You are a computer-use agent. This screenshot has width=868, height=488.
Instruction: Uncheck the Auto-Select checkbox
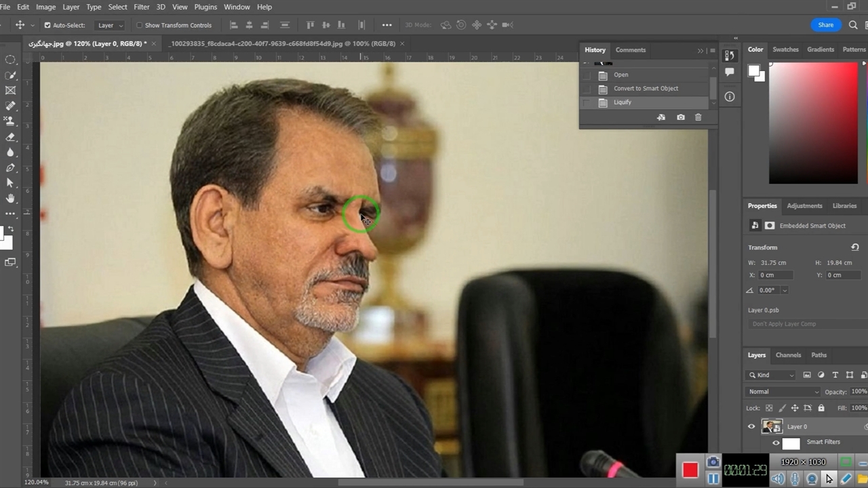click(x=47, y=25)
